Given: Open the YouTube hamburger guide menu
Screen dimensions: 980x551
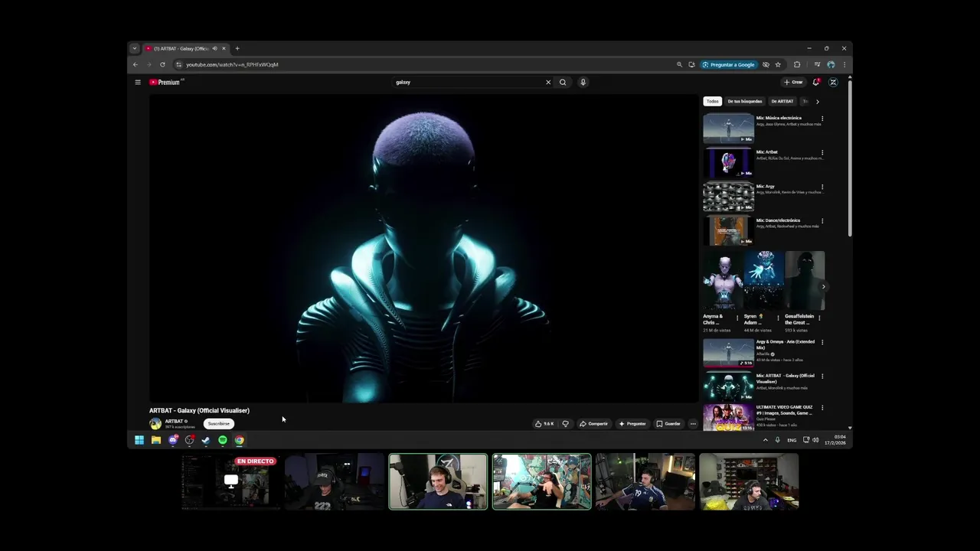Looking at the screenshot, I should tap(138, 82).
